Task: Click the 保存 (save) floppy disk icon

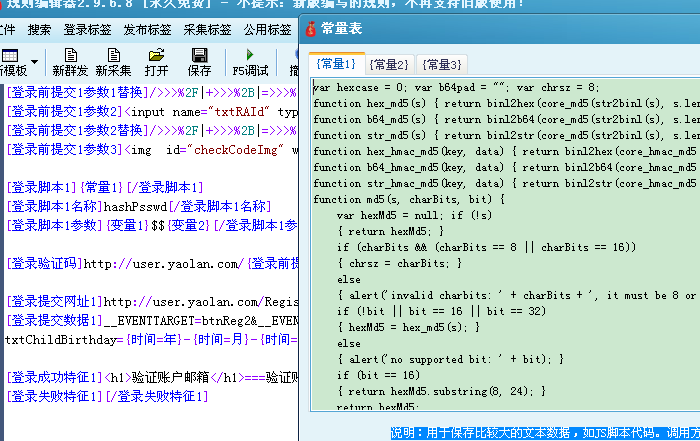Action: (199, 55)
